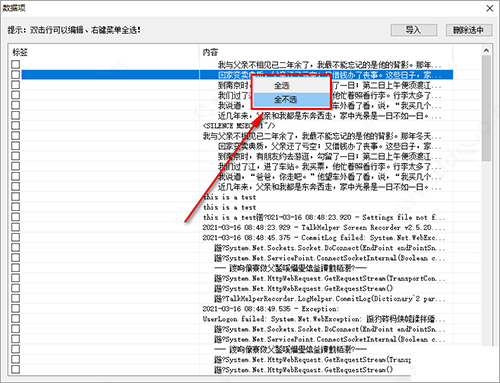Click the vertical scrollbar thumb
This screenshot has width=500, height=383.
coord(486,108)
